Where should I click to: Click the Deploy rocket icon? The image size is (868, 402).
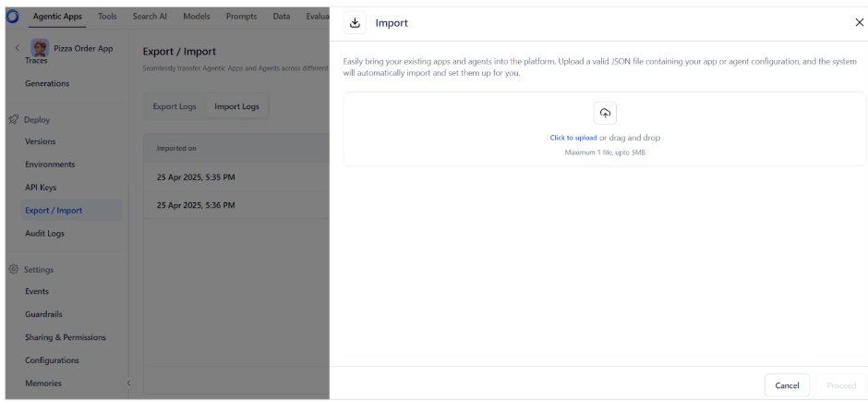[13, 119]
